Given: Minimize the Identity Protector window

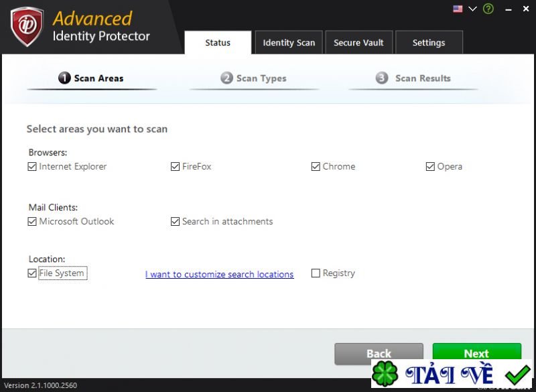Looking at the screenshot, I should [509, 9].
